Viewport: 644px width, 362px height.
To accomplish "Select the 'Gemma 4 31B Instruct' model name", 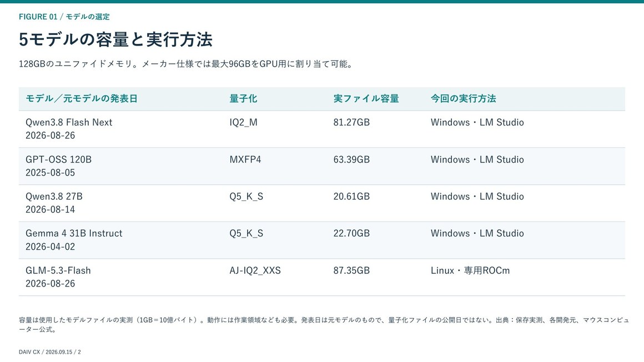I will point(74,233).
